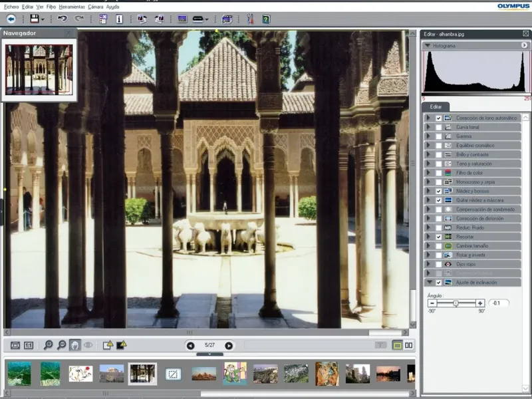532x399 pixels.
Task: Go to the next image with right arrow
Action: (x=229, y=346)
